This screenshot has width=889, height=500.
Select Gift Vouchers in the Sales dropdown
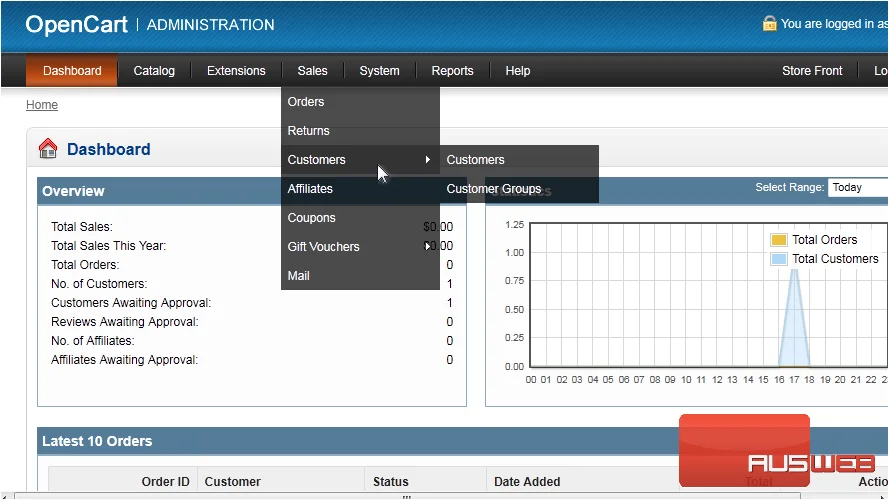tap(361, 247)
